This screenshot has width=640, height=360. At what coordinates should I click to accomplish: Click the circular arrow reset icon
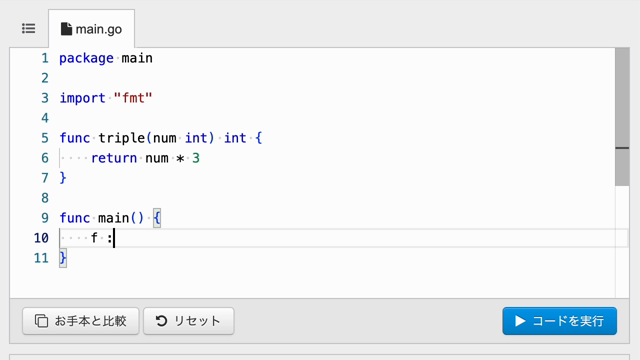pos(162,321)
